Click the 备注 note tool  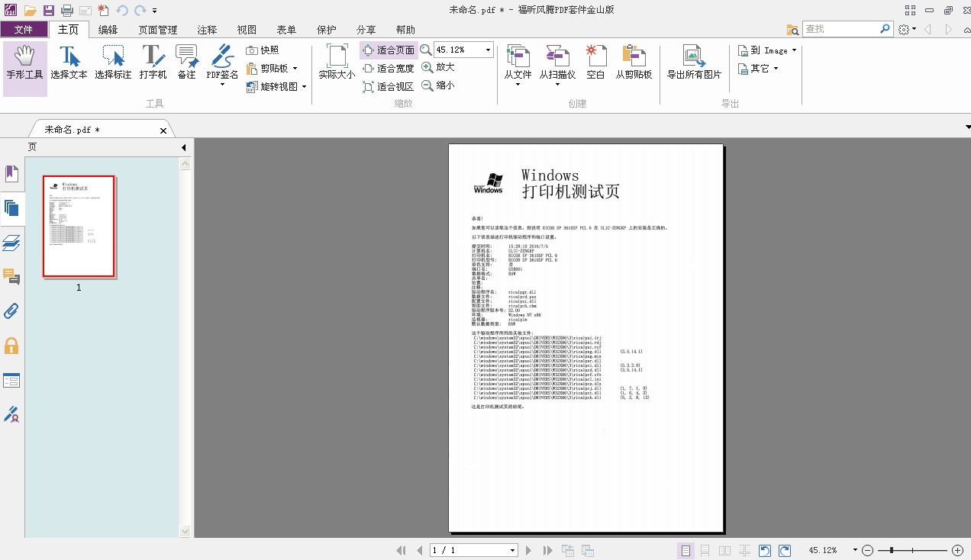tap(186, 63)
